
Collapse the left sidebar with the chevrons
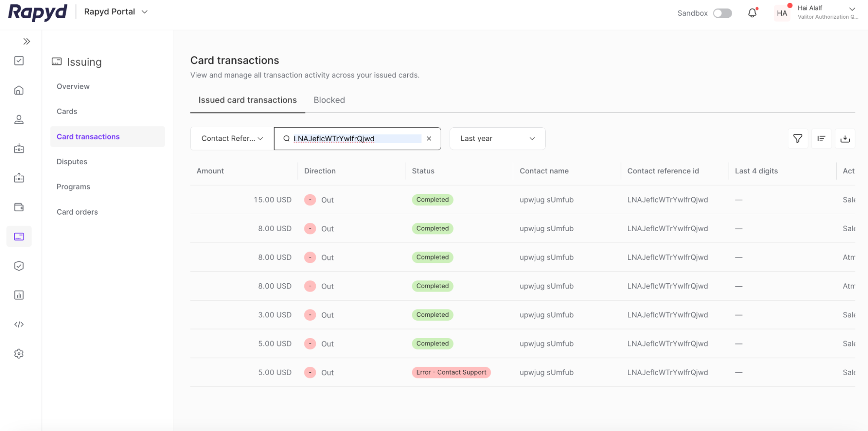[26, 41]
